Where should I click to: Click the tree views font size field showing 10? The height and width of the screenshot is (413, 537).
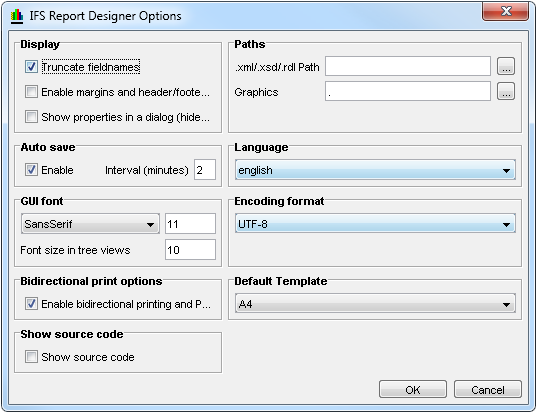(x=190, y=250)
